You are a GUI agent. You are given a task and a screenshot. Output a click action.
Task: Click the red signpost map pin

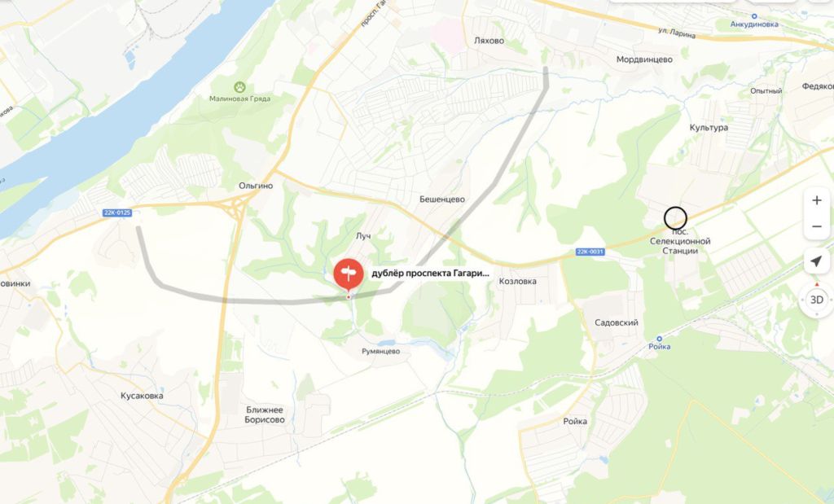(x=349, y=276)
